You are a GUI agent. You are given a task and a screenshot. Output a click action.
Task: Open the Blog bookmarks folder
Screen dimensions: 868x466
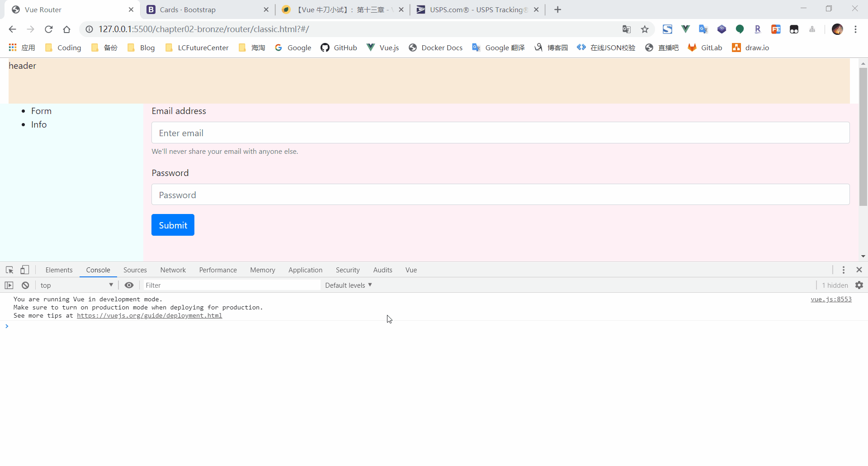tap(141, 48)
